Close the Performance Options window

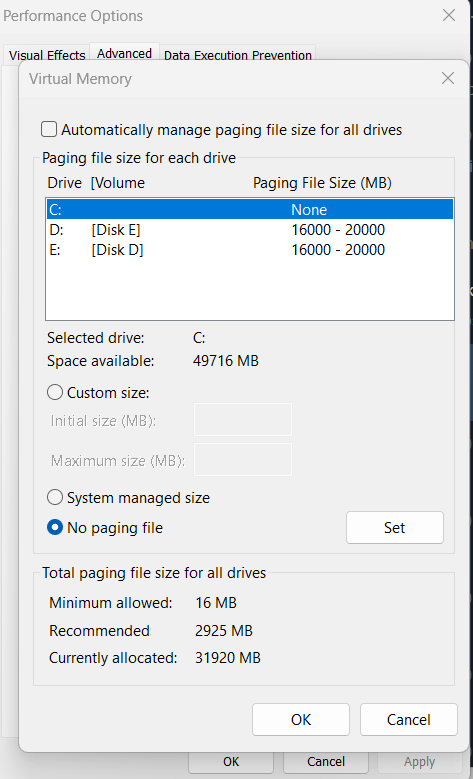click(449, 15)
